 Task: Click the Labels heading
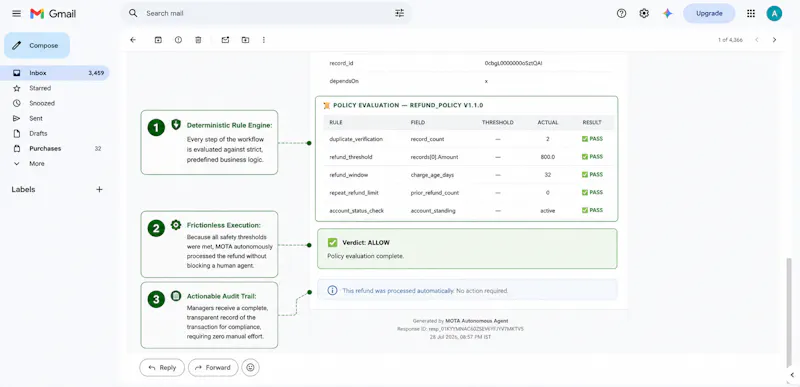(23, 189)
